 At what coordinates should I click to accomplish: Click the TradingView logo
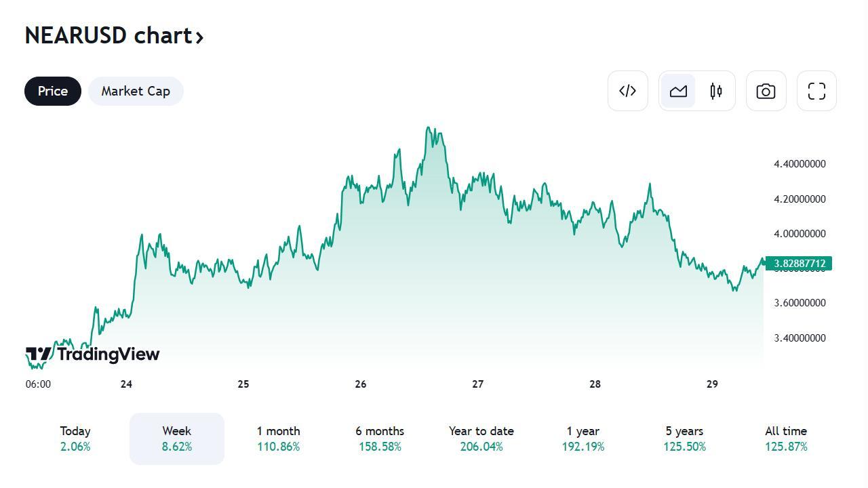(x=92, y=354)
